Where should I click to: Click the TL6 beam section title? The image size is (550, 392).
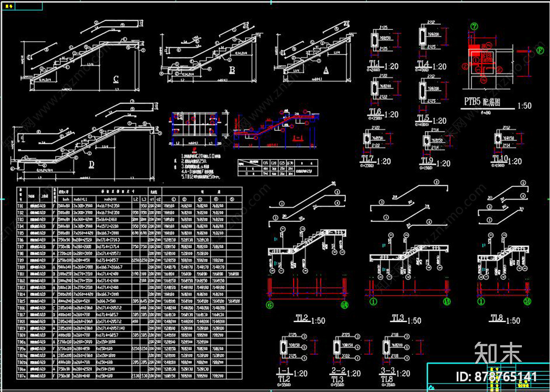coord(375,112)
